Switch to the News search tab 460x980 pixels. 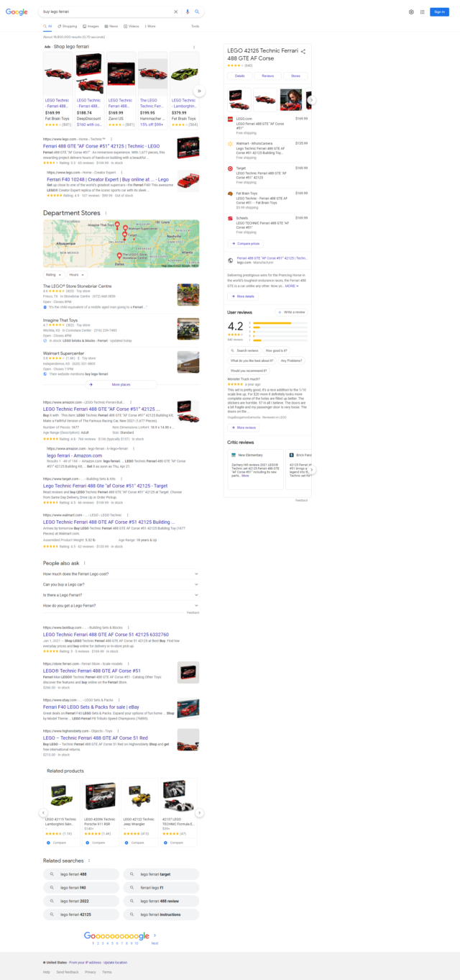pyautogui.click(x=113, y=26)
